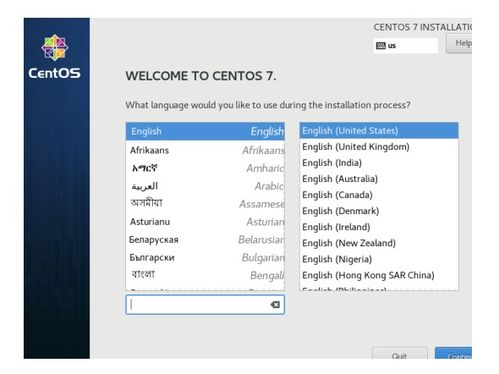
Task: Select English (Australia) locale
Action: click(379, 179)
